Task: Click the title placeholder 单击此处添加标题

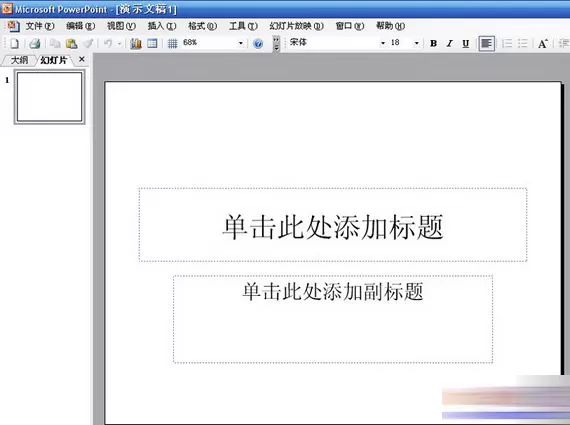Action: tap(333, 225)
